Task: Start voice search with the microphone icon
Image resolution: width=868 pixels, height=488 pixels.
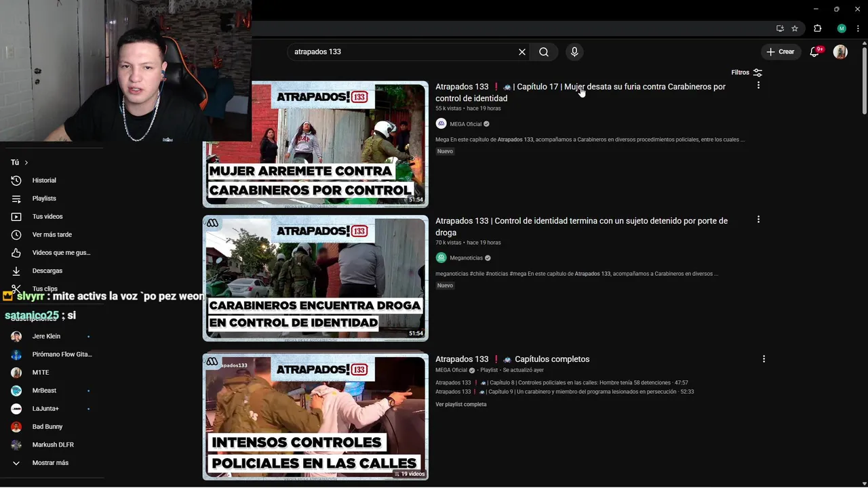Action: click(x=574, y=52)
